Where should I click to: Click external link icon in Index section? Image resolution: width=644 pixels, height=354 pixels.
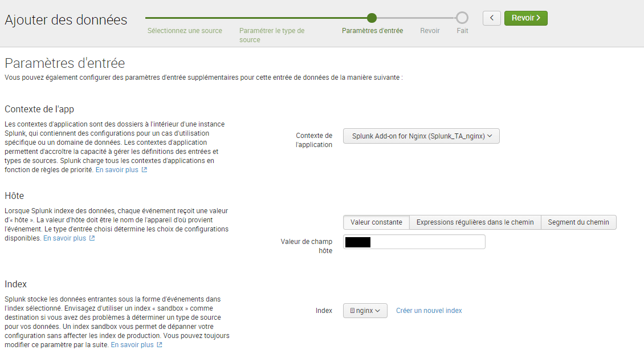click(x=160, y=345)
